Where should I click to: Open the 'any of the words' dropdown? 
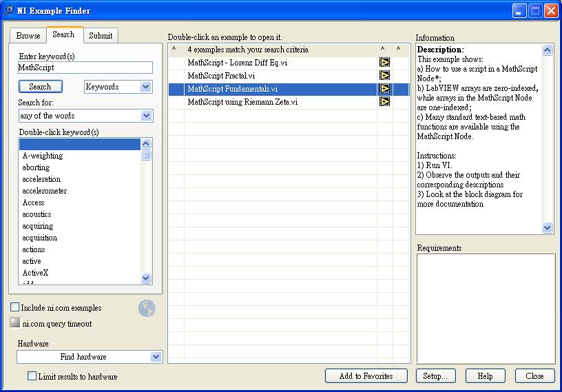point(146,116)
